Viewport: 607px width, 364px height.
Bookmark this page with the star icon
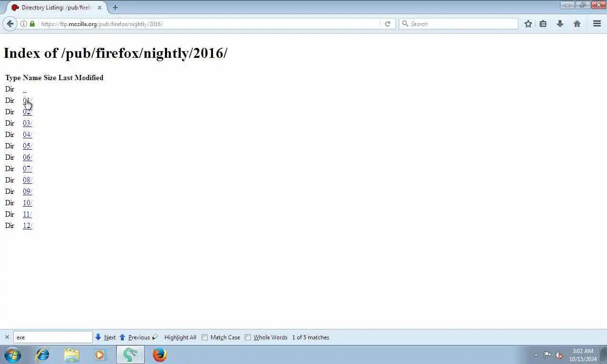pyautogui.click(x=528, y=24)
